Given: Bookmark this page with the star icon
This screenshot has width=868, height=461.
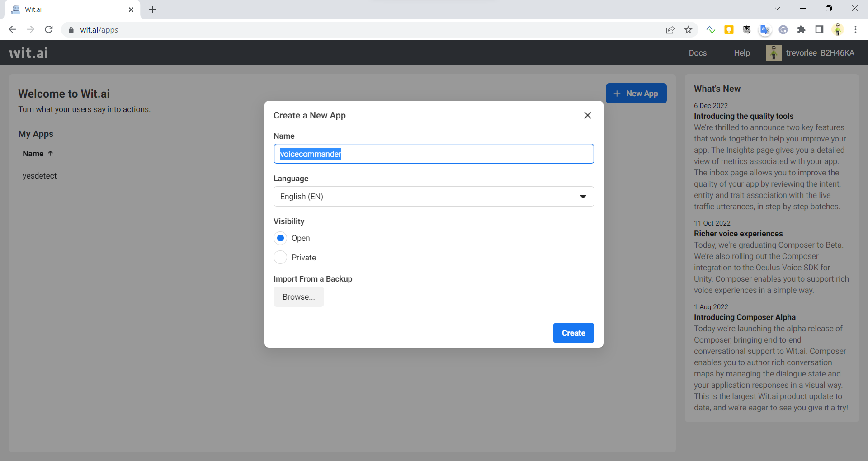Looking at the screenshot, I should pos(688,30).
